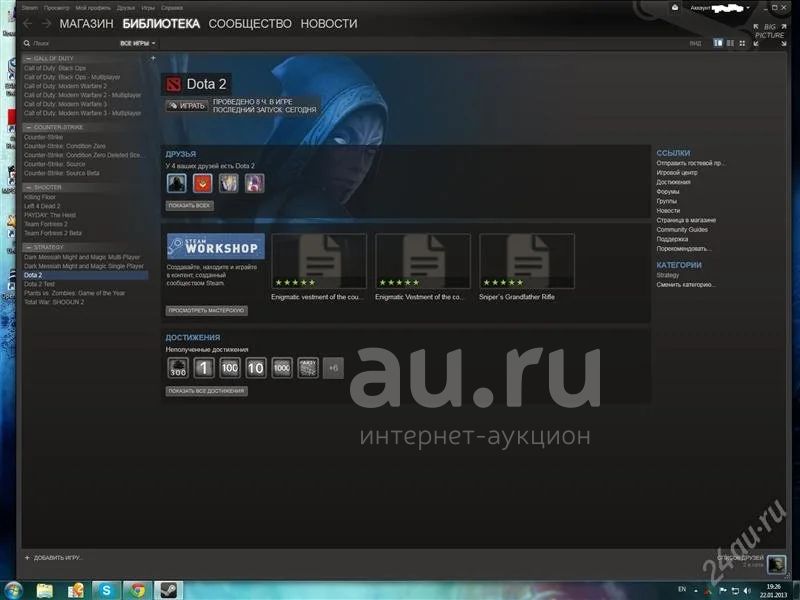This screenshot has height=600, width=800.
Task: Click the EN language indicator in the tray
Action: click(x=682, y=590)
